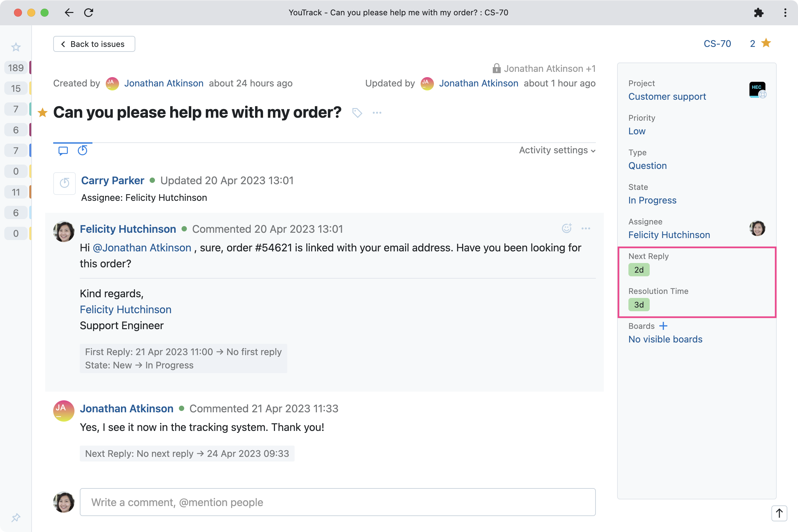Click 'Commented 20 Apr 2023 13:01' timestamp
Screen dimensions: 798x532
click(x=267, y=229)
